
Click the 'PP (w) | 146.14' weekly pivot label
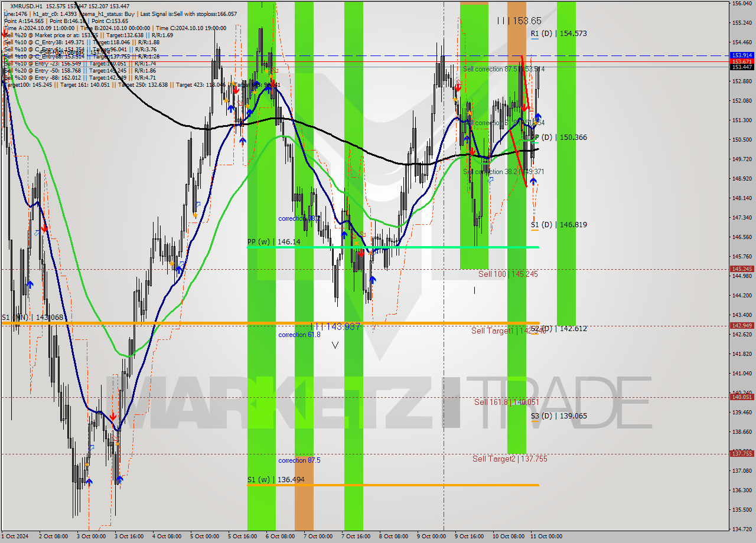pyautogui.click(x=273, y=242)
